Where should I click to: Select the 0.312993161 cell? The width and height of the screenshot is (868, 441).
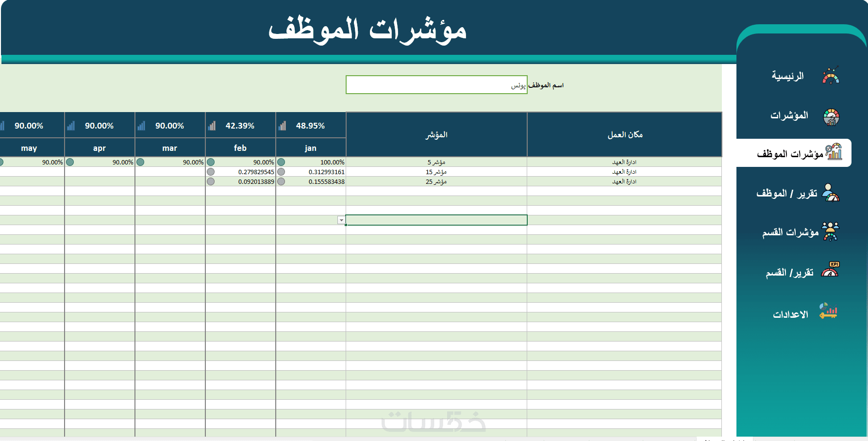click(x=311, y=172)
